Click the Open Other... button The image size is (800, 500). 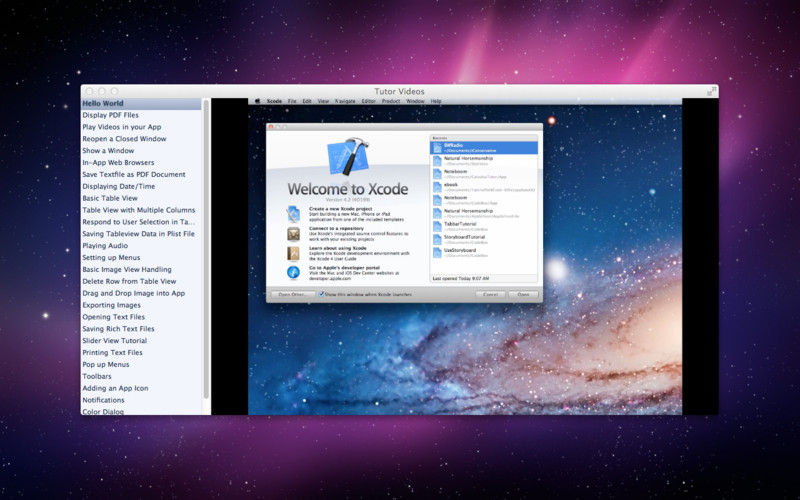click(x=292, y=294)
